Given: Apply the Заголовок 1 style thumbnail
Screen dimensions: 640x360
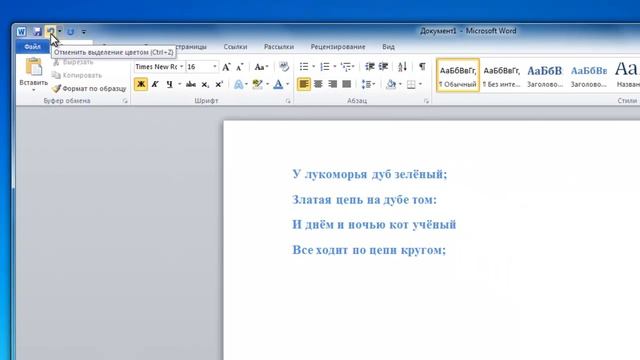Looking at the screenshot, I should tap(545, 76).
